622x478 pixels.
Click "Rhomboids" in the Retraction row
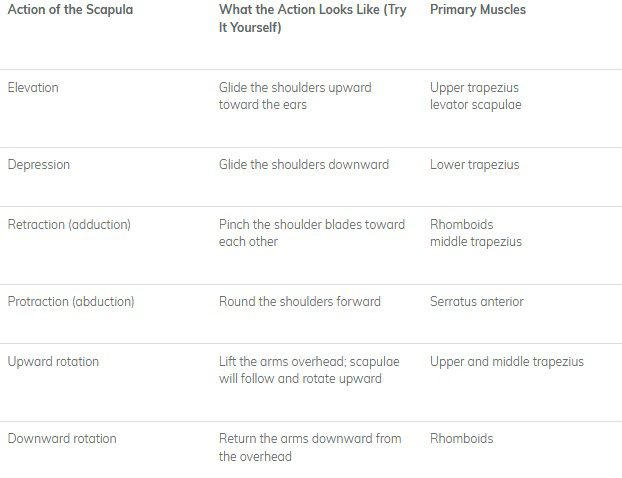461,225
